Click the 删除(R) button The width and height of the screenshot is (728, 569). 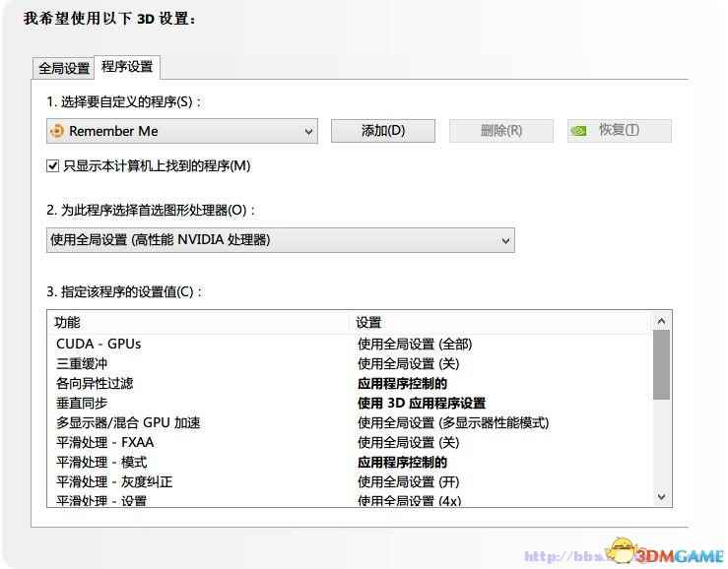[x=500, y=131]
